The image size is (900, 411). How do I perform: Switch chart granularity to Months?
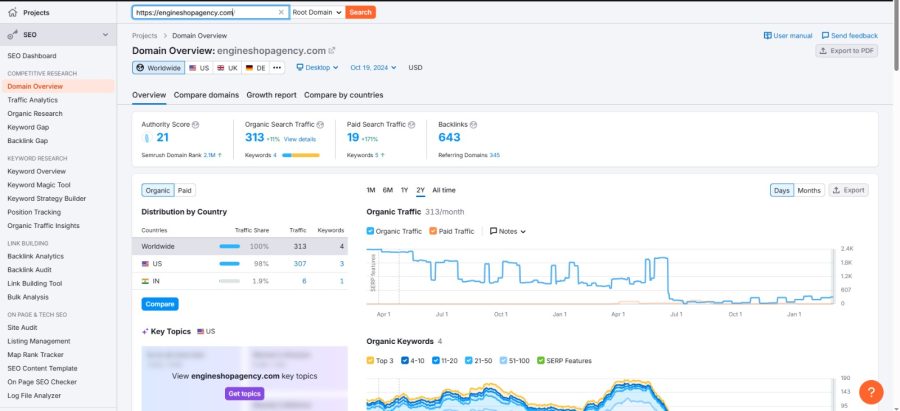pyautogui.click(x=809, y=190)
